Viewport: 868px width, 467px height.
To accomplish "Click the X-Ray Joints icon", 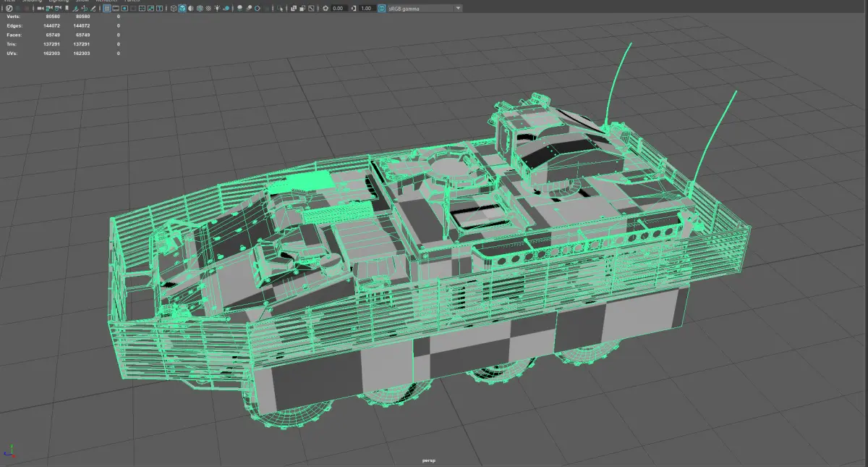I will pyautogui.click(x=311, y=8).
